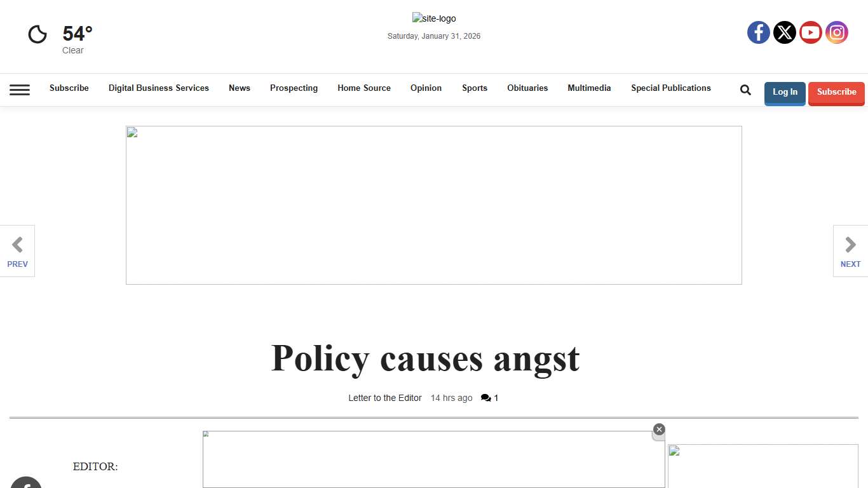Open the YouTube channel

coord(810,32)
